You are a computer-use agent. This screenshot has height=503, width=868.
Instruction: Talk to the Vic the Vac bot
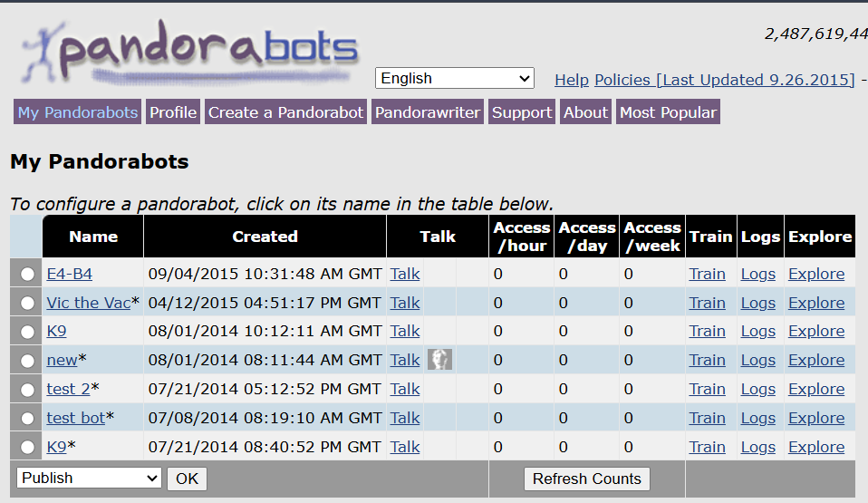(x=405, y=303)
